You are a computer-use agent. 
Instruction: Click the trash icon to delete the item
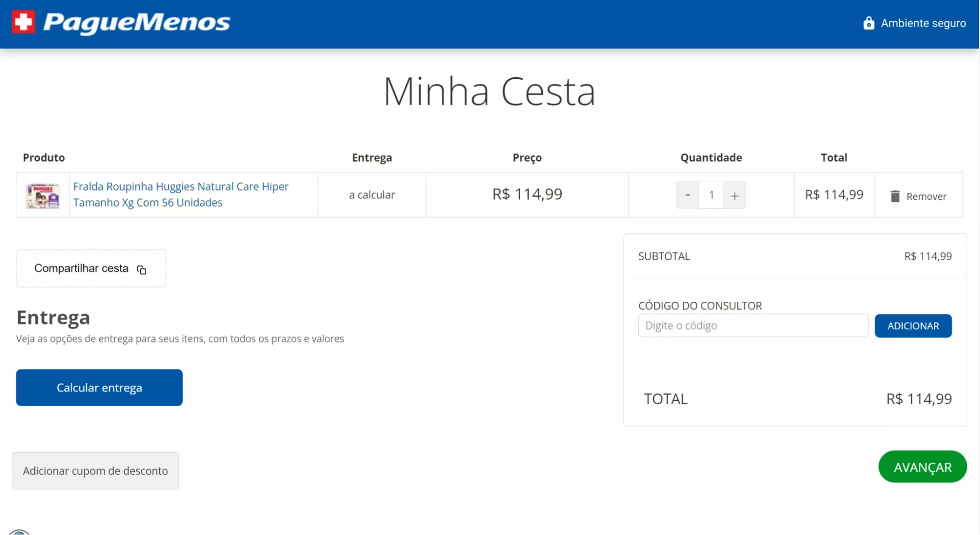tap(896, 195)
